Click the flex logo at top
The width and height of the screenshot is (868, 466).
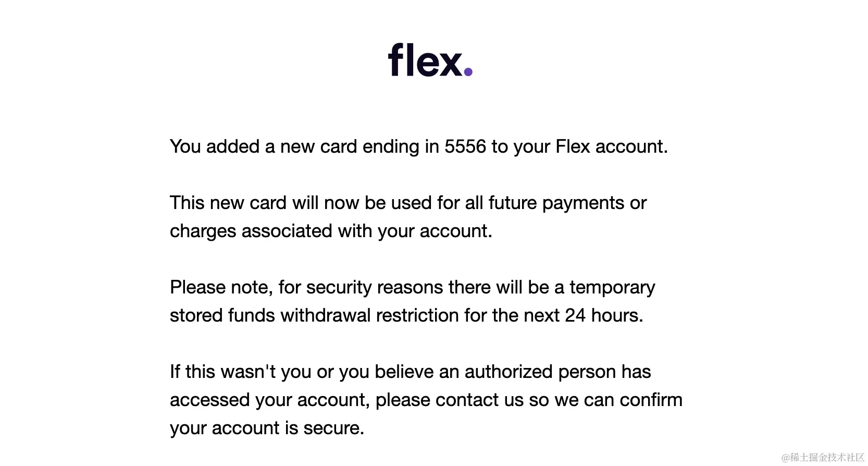[x=430, y=60]
